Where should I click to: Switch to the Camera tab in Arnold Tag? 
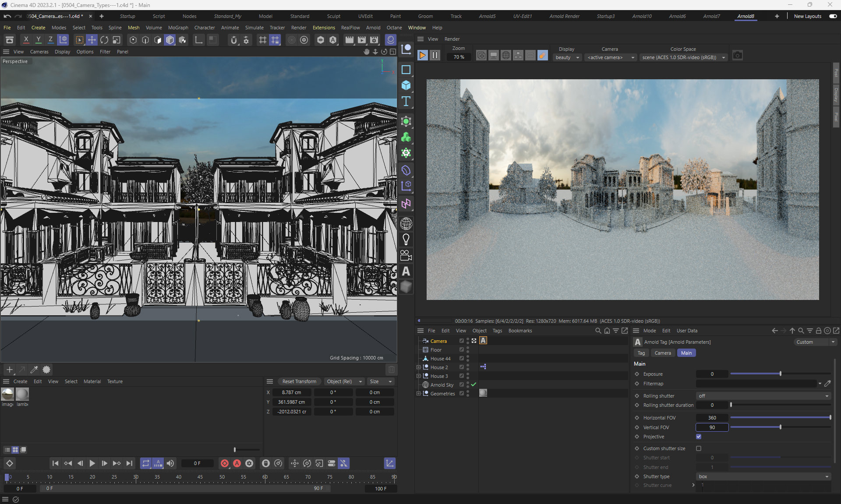(662, 353)
